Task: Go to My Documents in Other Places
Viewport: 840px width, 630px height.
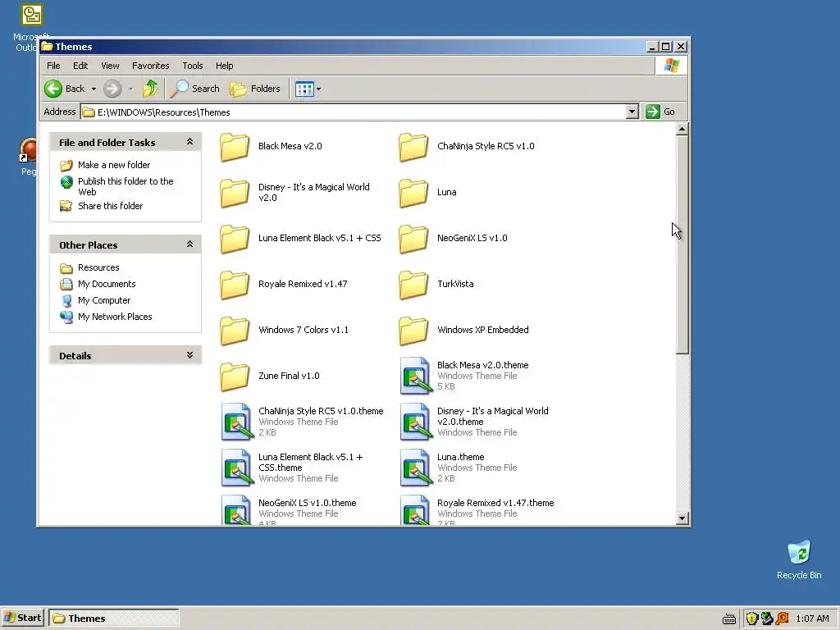Action: [x=107, y=284]
